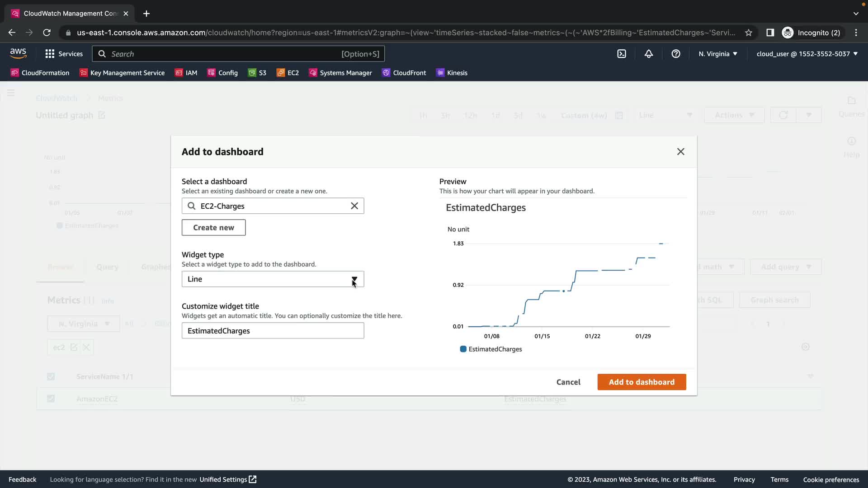This screenshot has height=488, width=868.
Task: Toggle the EstimatedCharges legend color swatch
Action: 463,349
